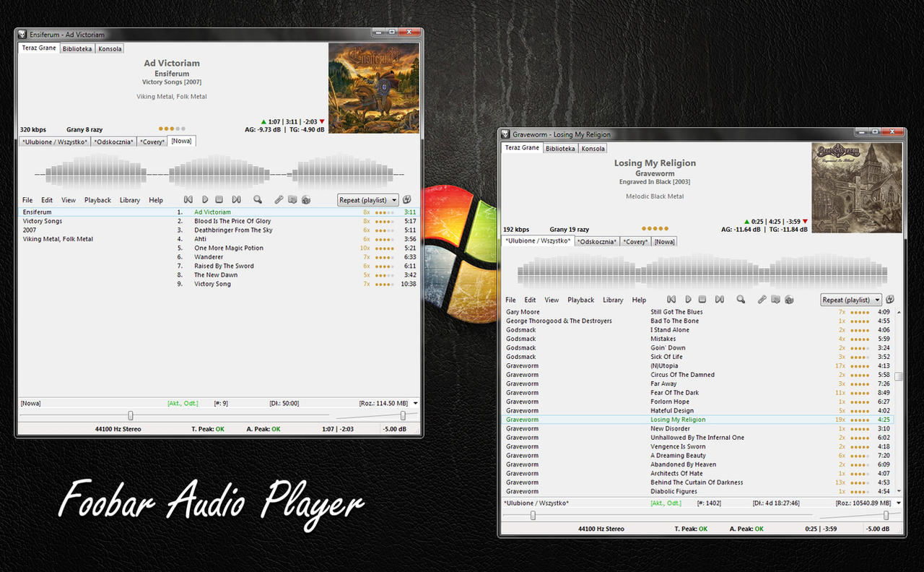Click the playlist scrollbar thumb in Graveworm window
The image size is (924, 572).
899,376
